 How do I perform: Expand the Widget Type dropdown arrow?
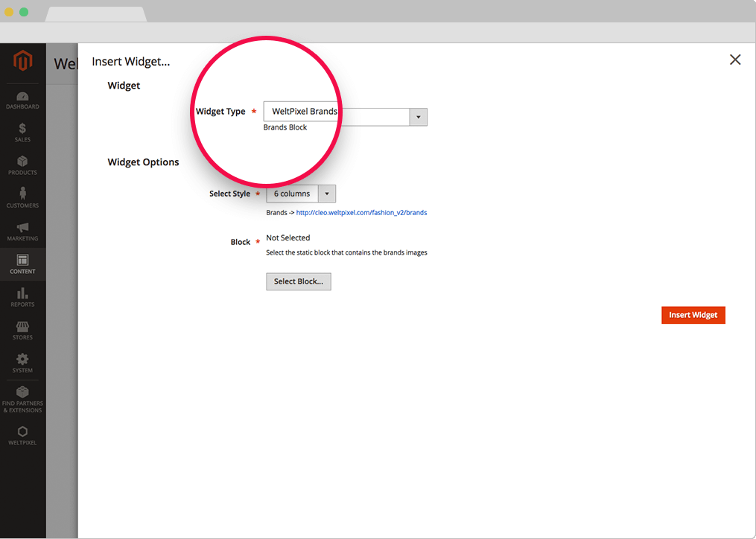coord(418,117)
